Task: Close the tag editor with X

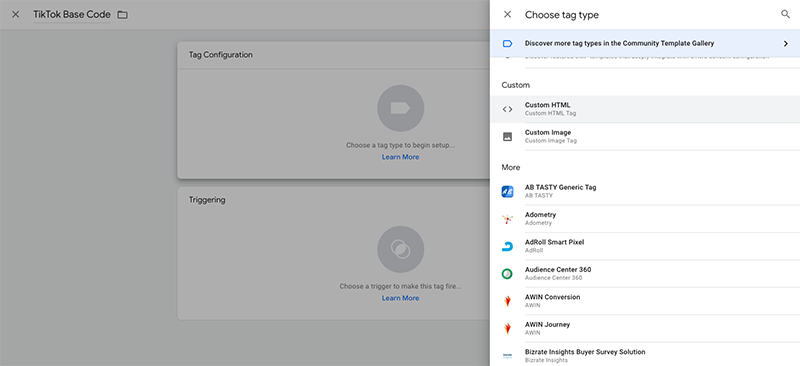Action: pyautogui.click(x=16, y=14)
